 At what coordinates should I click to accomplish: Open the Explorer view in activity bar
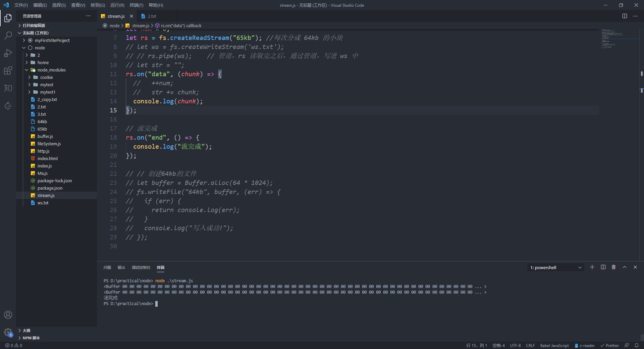pos(8,18)
